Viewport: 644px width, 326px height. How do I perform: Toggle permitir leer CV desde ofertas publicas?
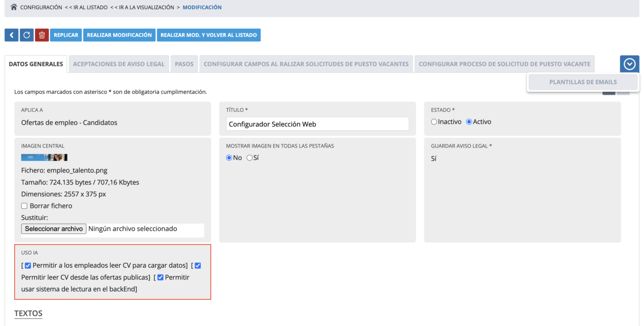click(x=198, y=265)
